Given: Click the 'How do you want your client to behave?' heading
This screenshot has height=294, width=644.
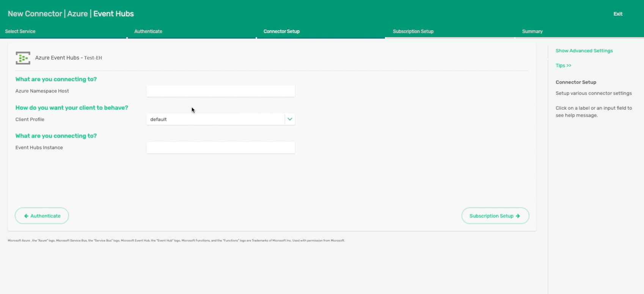Looking at the screenshot, I should point(72,108).
